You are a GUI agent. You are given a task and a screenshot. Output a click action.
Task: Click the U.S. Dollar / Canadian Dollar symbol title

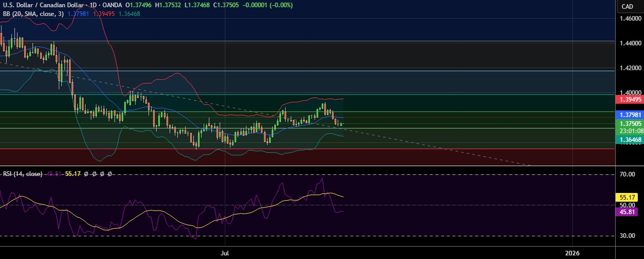(45, 5)
